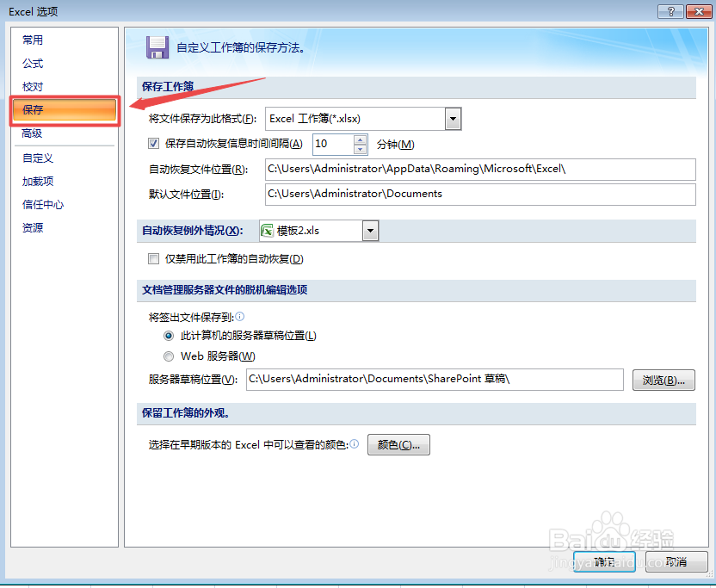Confirm with the 确定 button
The width and height of the screenshot is (716, 588).
click(x=604, y=561)
